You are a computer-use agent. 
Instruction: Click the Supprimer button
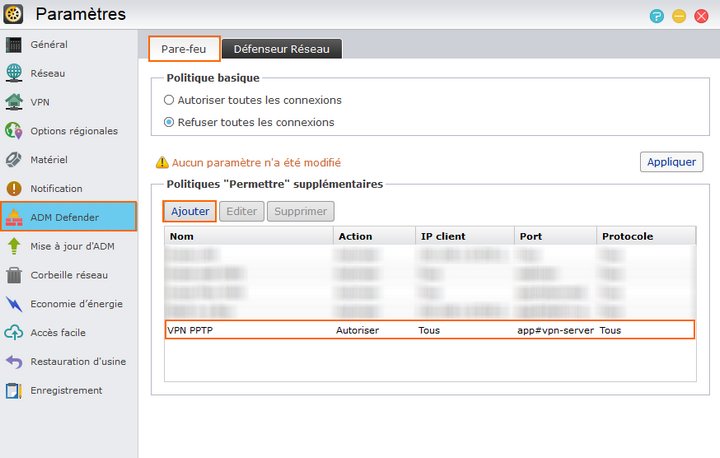pyautogui.click(x=301, y=211)
